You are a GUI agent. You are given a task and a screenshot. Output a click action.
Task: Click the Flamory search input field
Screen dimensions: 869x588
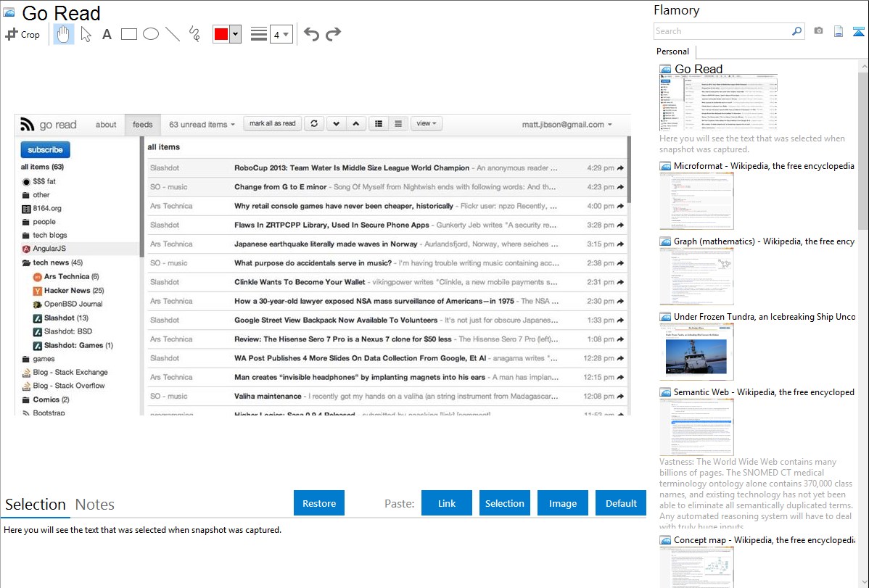(x=722, y=31)
